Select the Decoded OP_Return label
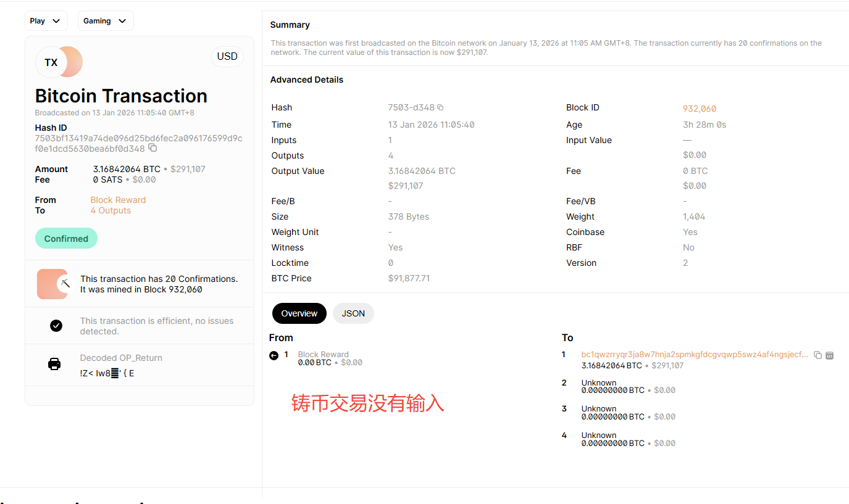This screenshot has height=504, width=849. [x=121, y=358]
